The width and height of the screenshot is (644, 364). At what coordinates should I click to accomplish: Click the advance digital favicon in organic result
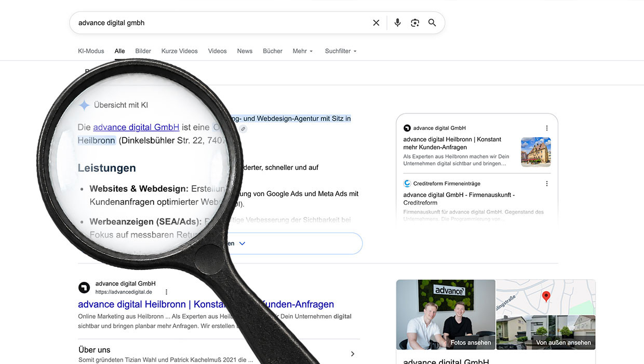coord(84,288)
